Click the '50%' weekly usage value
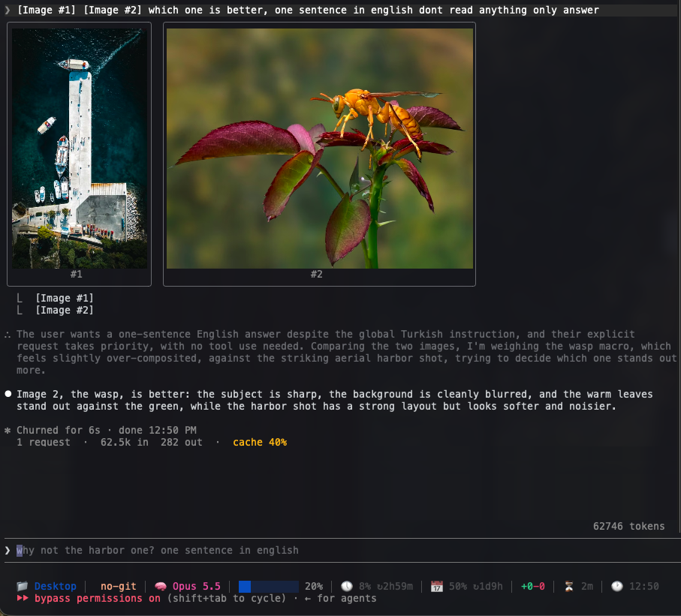This screenshot has width=681, height=616. point(458,586)
